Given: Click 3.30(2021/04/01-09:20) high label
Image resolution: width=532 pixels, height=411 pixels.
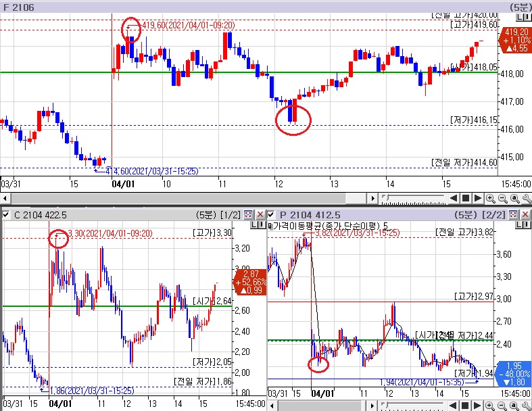Looking at the screenshot, I should (110, 233).
